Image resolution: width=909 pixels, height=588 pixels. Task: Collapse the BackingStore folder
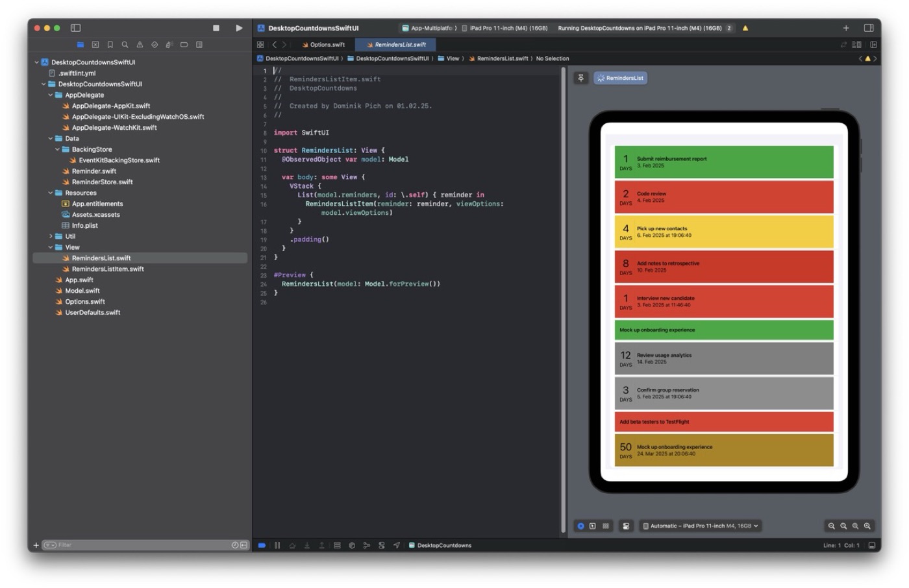coord(57,149)
